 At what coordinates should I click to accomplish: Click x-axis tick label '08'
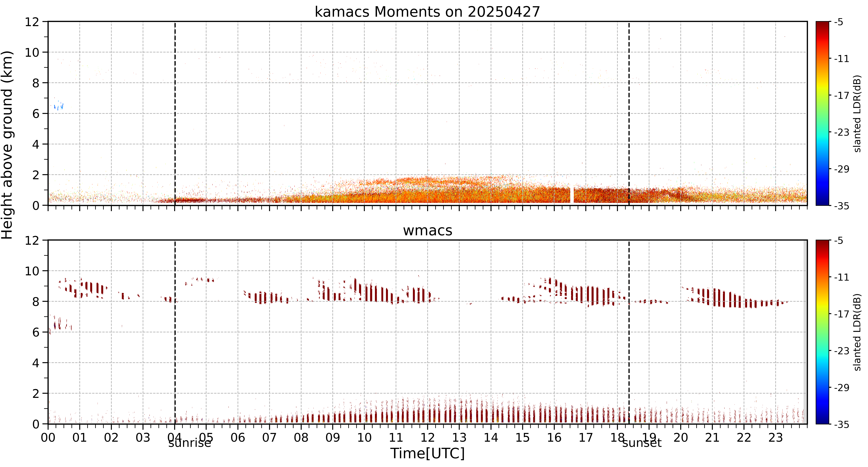click(x=301, y=438)
